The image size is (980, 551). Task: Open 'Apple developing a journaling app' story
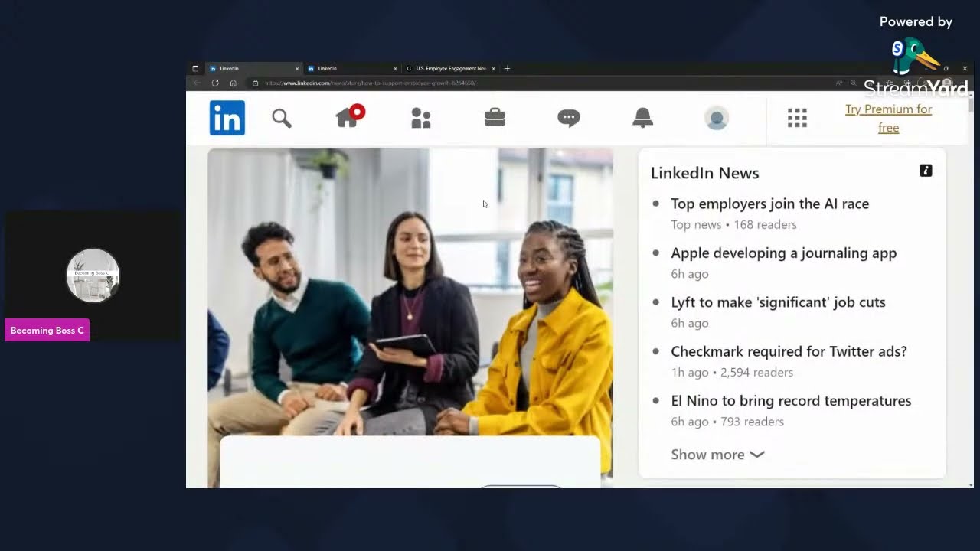[783, 253]
